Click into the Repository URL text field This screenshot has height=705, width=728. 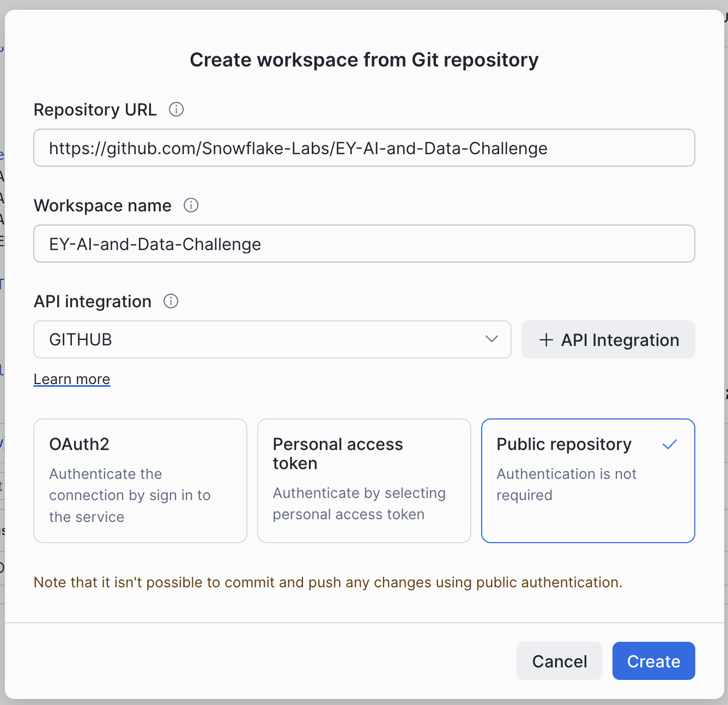[364, 148]
